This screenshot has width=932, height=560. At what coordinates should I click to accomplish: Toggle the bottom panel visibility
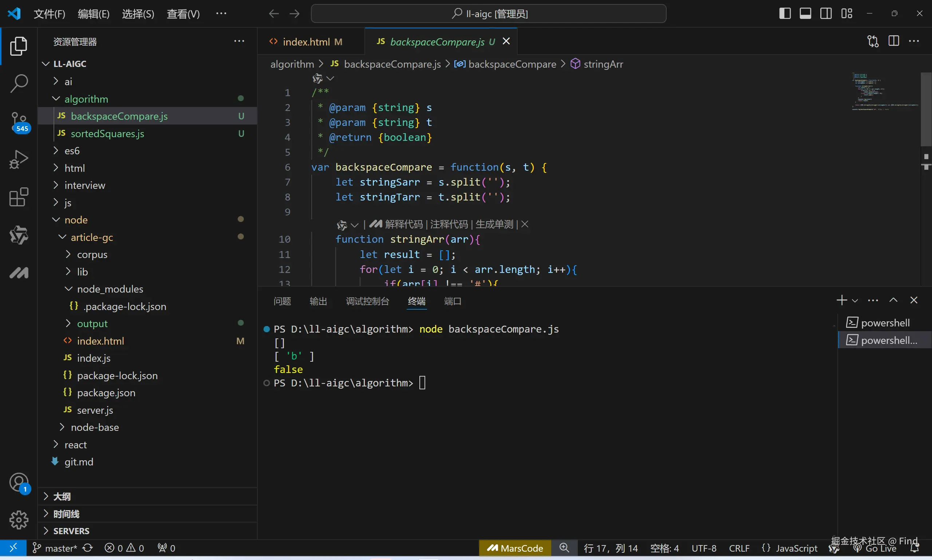(x=805, y=13)
